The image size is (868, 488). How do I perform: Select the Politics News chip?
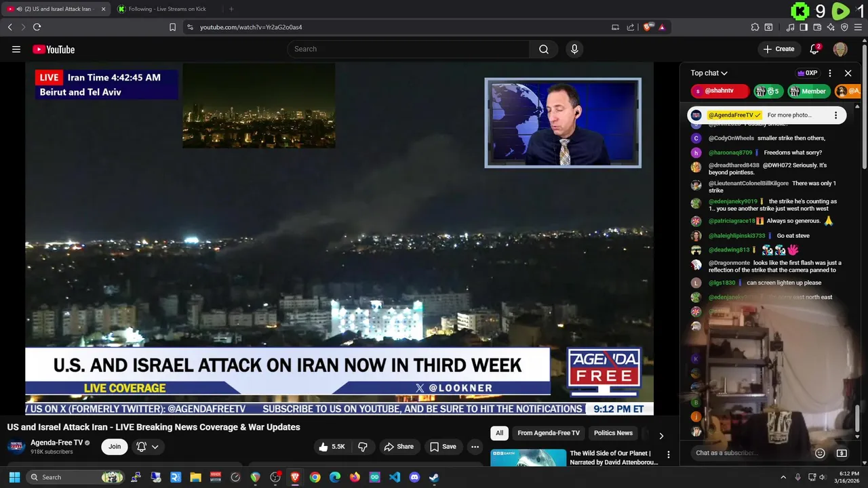coord(613,433)
